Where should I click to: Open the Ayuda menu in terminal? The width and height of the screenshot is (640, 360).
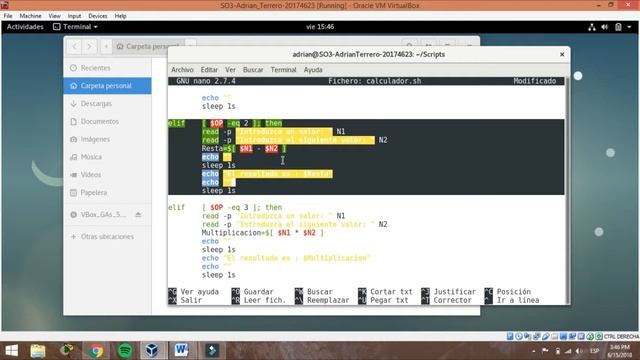coord(313,70)
